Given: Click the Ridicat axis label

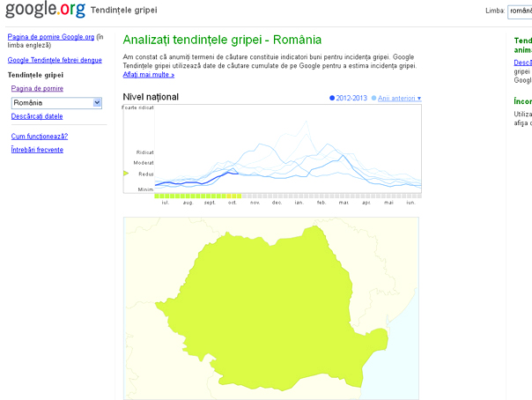Looking at the screenshot, I should click(x=144, y=152).
